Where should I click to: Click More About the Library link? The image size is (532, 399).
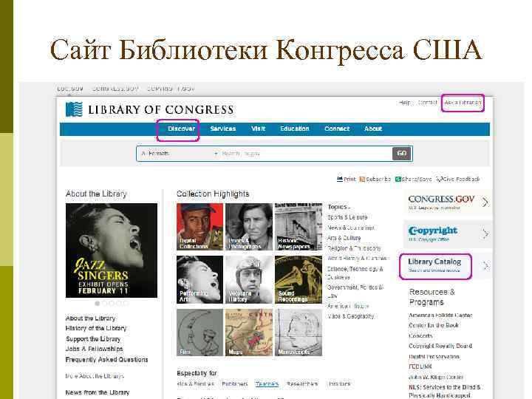pos(95,376)
